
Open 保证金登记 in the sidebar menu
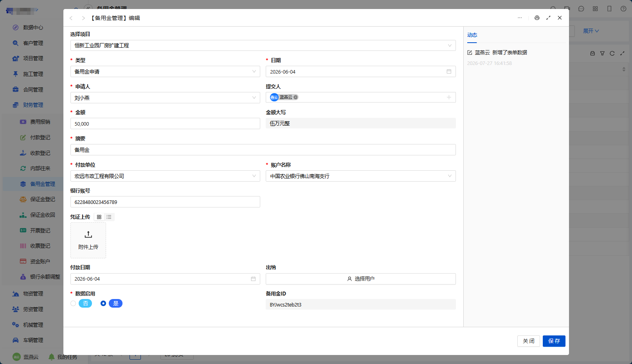coord(42,199)
